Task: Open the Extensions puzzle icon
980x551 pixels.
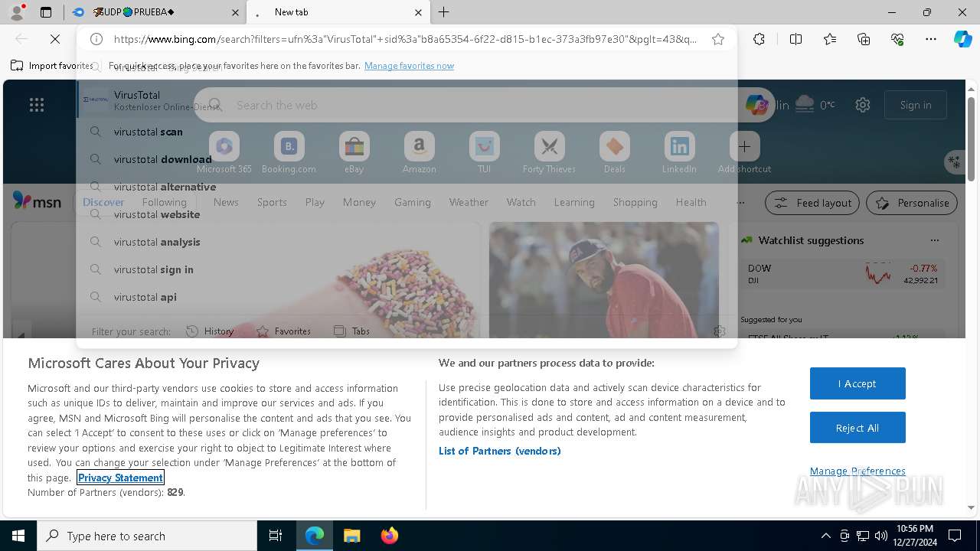Action: point(759,39)
